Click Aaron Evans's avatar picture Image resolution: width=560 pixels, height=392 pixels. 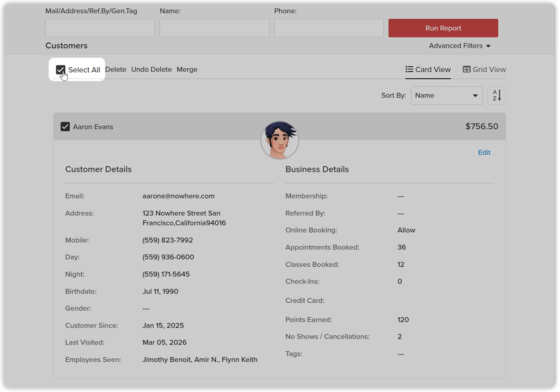click(280, 140)
